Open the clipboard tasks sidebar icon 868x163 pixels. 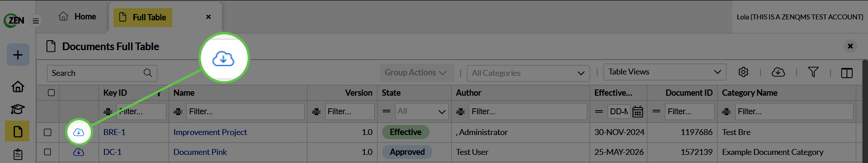point(18,154)
